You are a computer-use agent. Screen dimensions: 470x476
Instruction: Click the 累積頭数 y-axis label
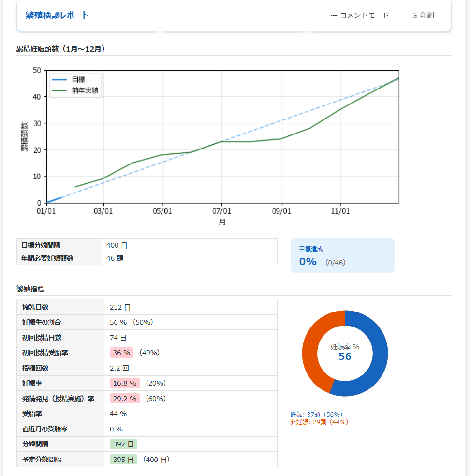24,136
